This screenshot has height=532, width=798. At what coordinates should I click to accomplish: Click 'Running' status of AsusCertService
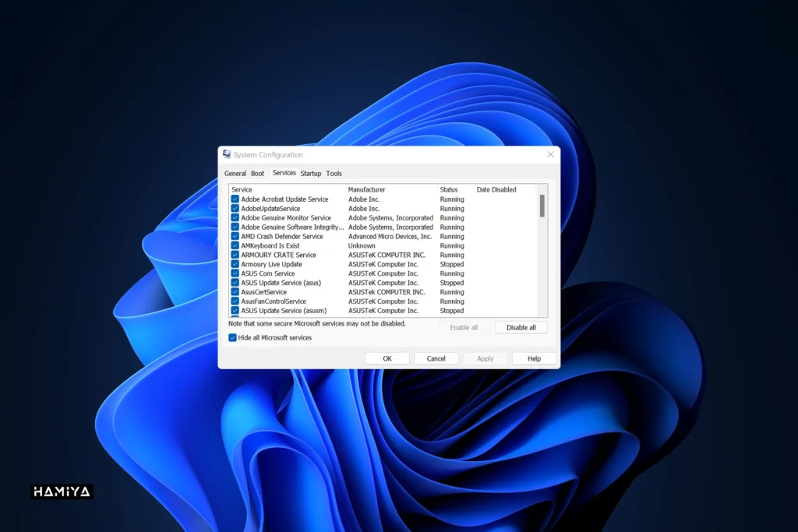[452, 292]
